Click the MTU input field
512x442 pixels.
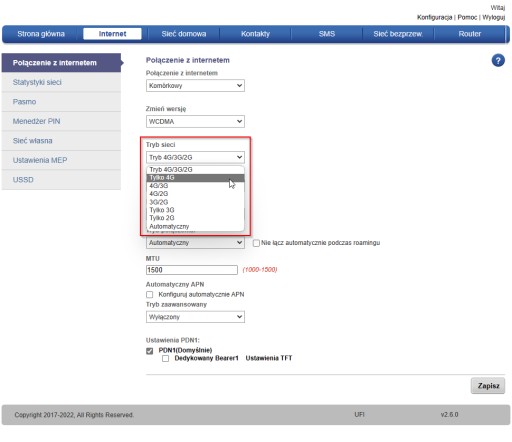192,270
